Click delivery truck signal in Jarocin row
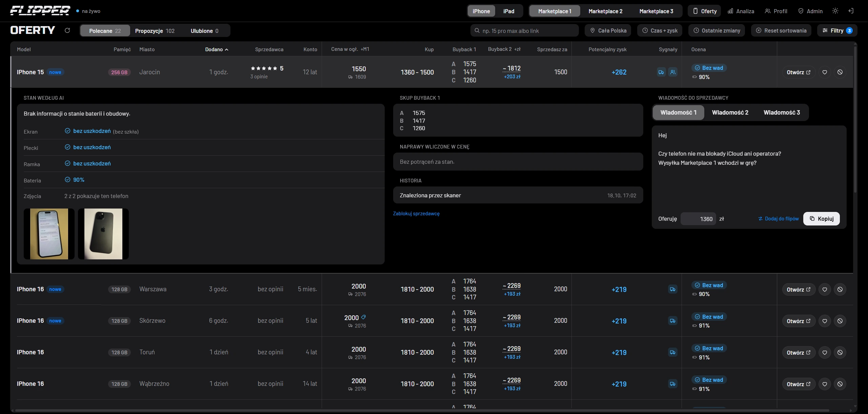868x414 pixels. coord(661,72)
